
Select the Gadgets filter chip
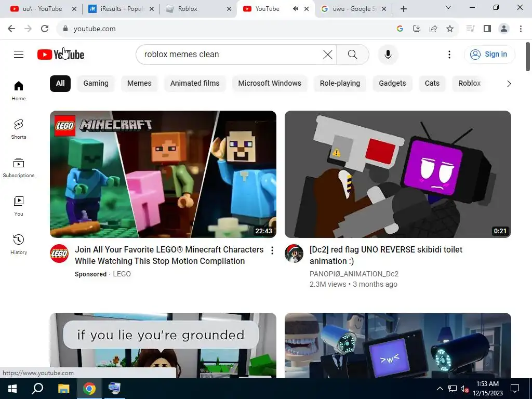point(392,84)
